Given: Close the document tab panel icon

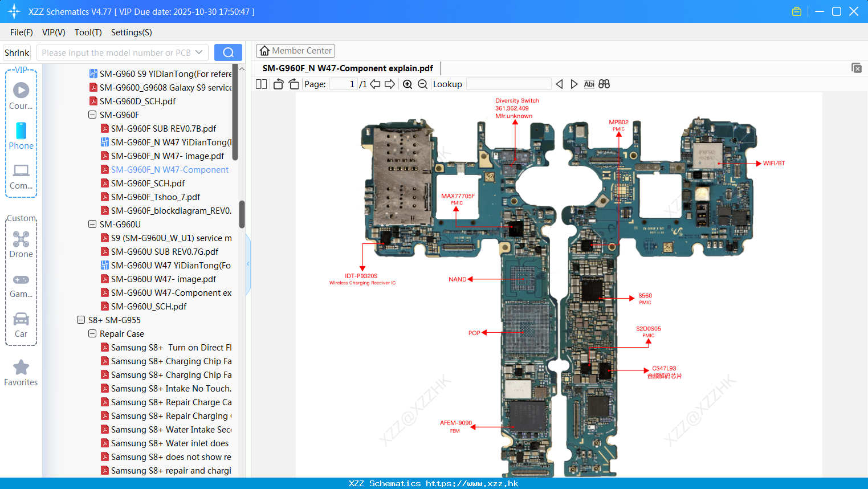Looking at the screenshot, I should click(x=857, y=68).
